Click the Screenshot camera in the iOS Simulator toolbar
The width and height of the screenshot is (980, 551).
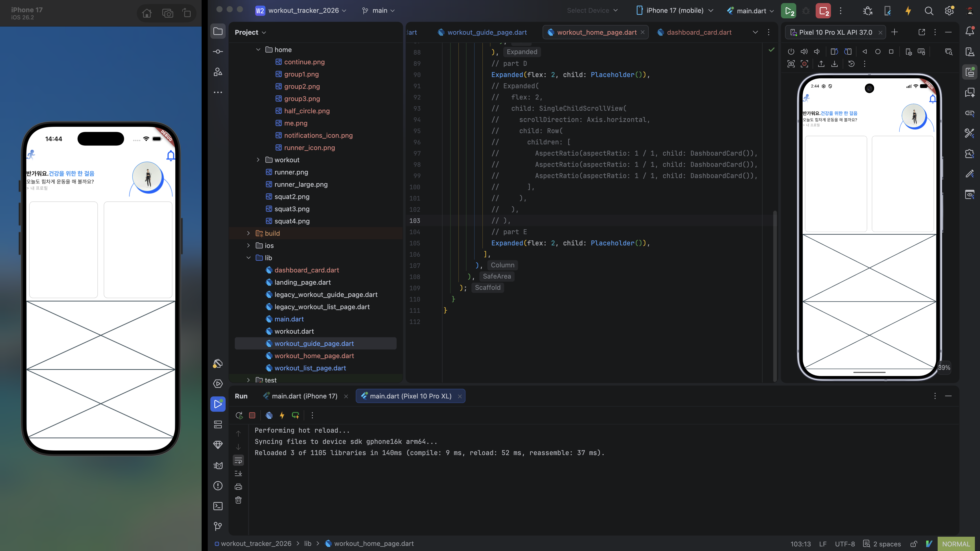tap(167, 13)
